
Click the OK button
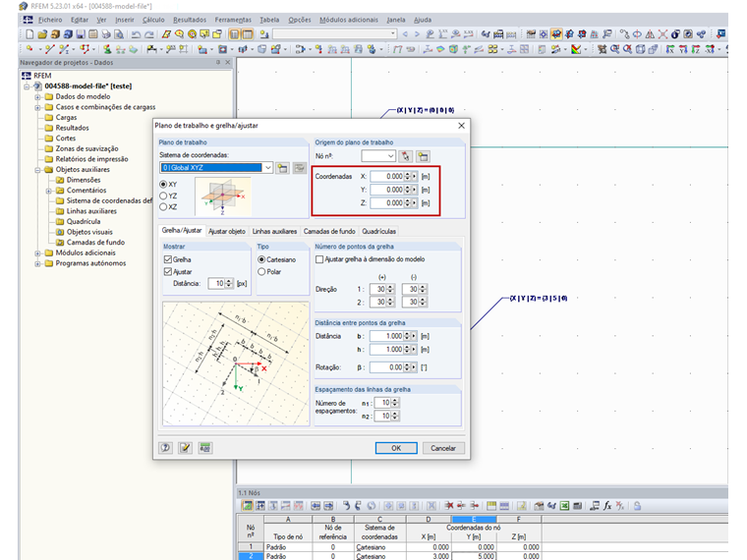click(396, 448)
